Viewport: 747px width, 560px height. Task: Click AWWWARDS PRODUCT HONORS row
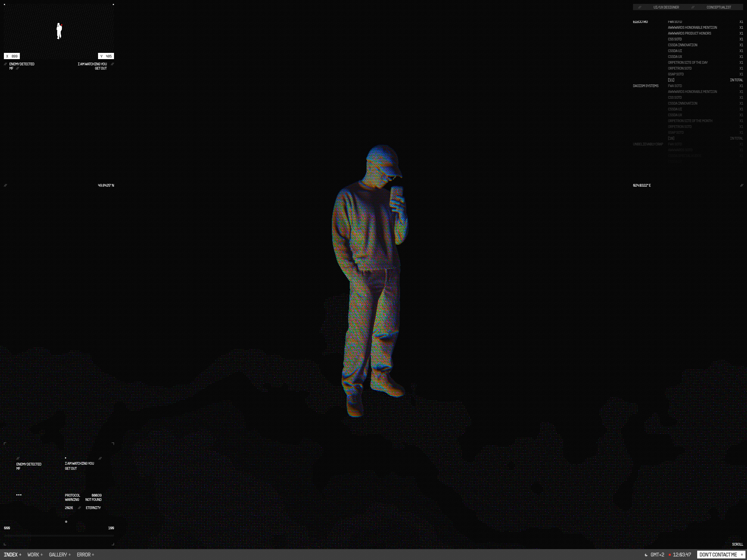705,33
